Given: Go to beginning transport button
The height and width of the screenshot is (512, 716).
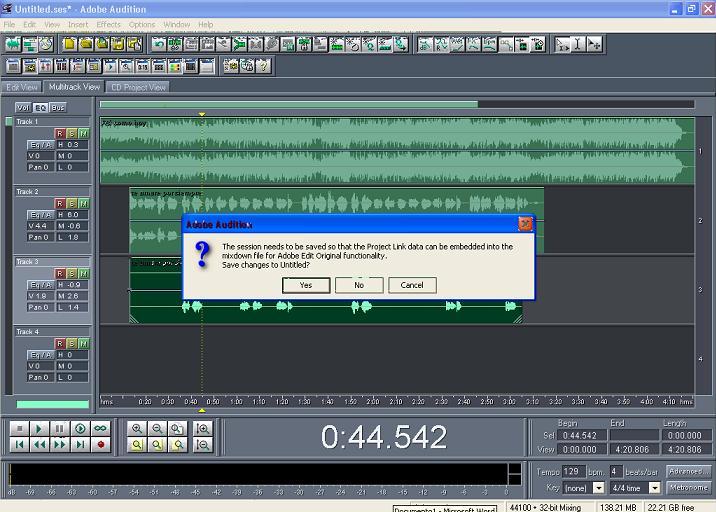Looking at the screenshot, I should click(20, 444).
